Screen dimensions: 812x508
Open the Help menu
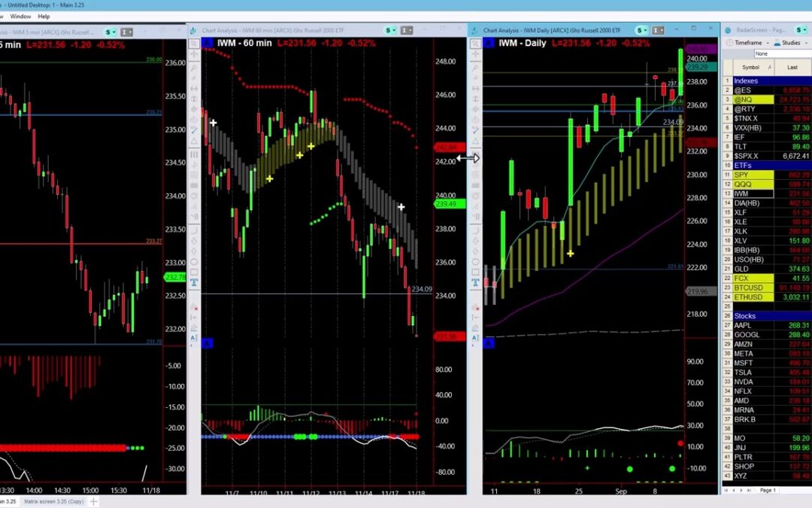click(x=44, y=16)
